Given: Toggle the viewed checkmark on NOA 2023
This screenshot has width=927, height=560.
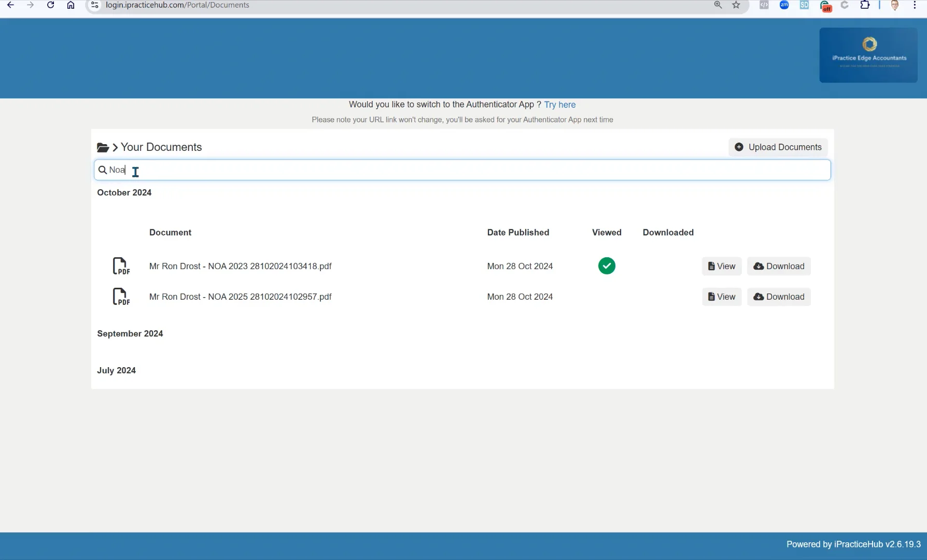Looking at the screenshot, I should pyautogui.click(x=607, y=265).
